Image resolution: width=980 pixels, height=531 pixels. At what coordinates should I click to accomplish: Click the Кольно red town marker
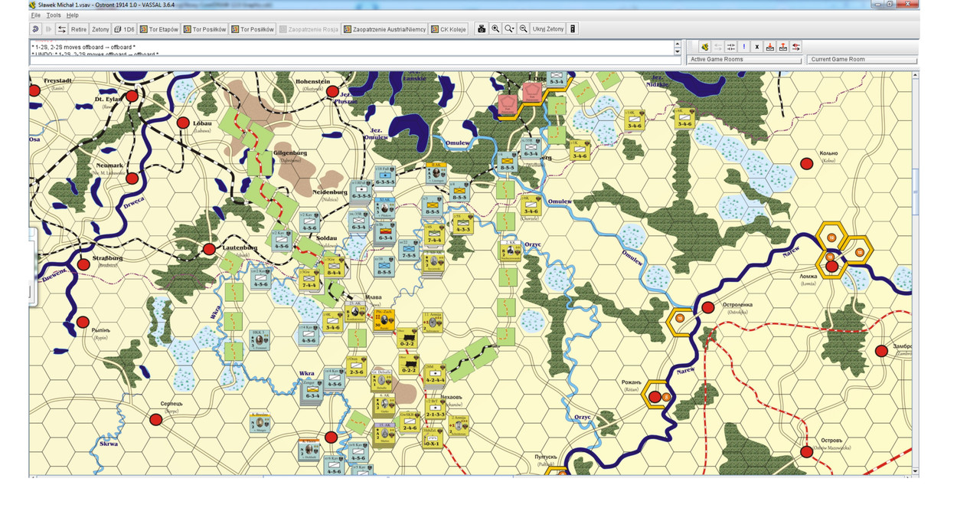point(806,163)
